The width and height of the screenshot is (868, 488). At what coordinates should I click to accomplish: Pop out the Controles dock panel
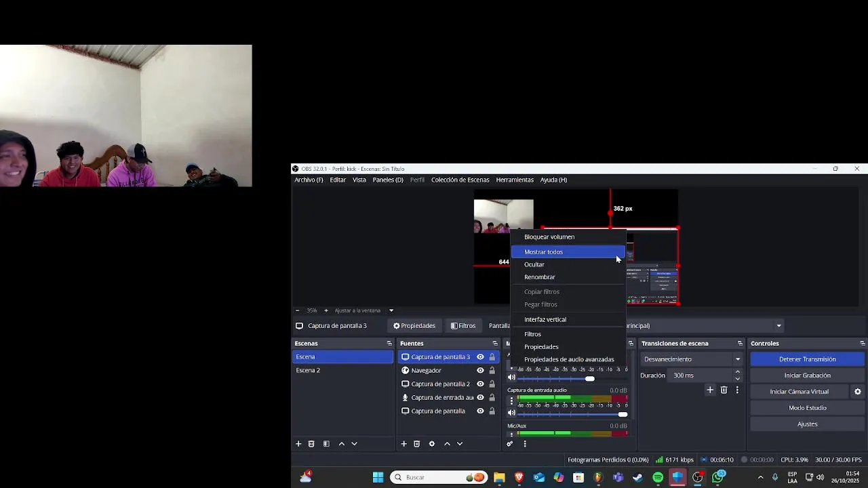coord(863,344)
